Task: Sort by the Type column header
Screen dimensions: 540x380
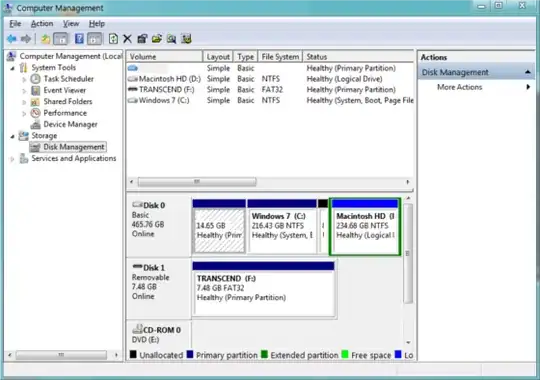Action: (245, 57)
